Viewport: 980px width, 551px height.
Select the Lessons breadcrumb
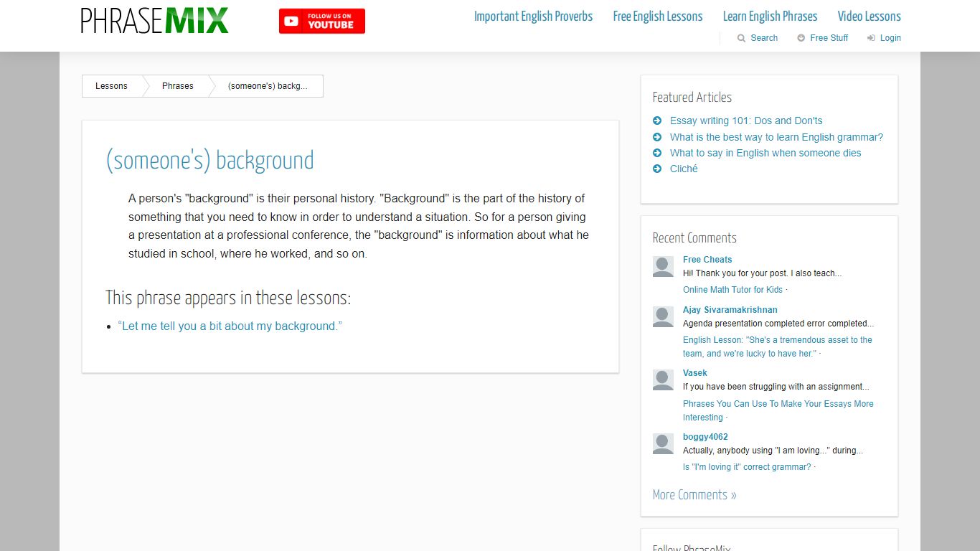[x=111, y=86]
